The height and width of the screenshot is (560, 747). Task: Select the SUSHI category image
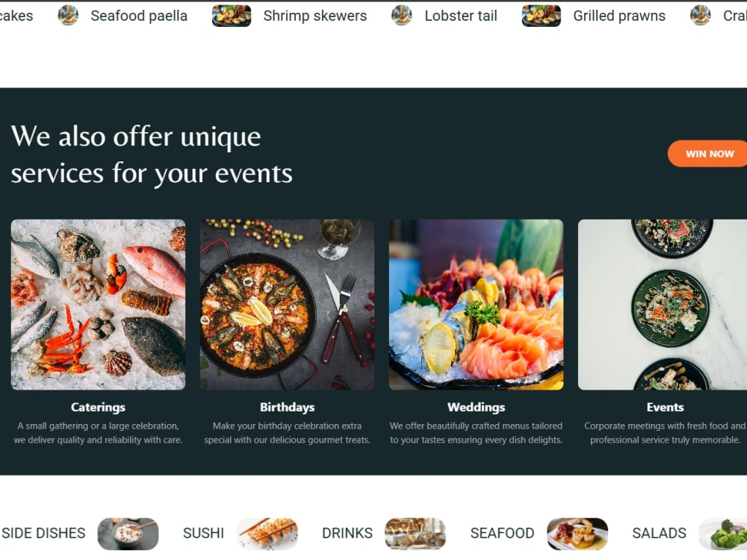(x=267, y=533)
